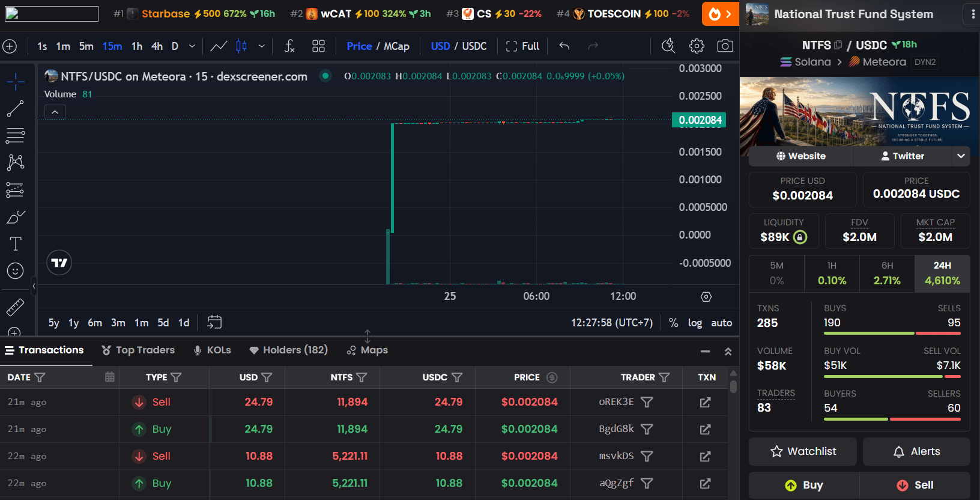Select the ruler measure tool
Image resolution: width=980 pixels, height=500 pixels.
[16, 307]
